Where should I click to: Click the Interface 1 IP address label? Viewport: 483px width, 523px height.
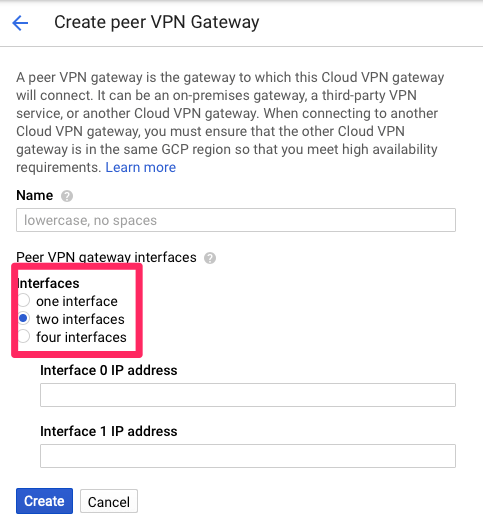click(109, 431)
